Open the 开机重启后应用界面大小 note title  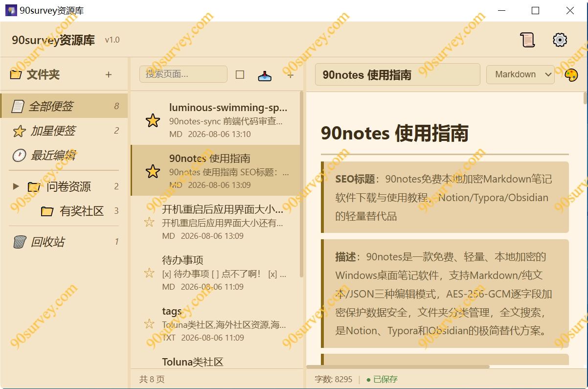(223, 209)
